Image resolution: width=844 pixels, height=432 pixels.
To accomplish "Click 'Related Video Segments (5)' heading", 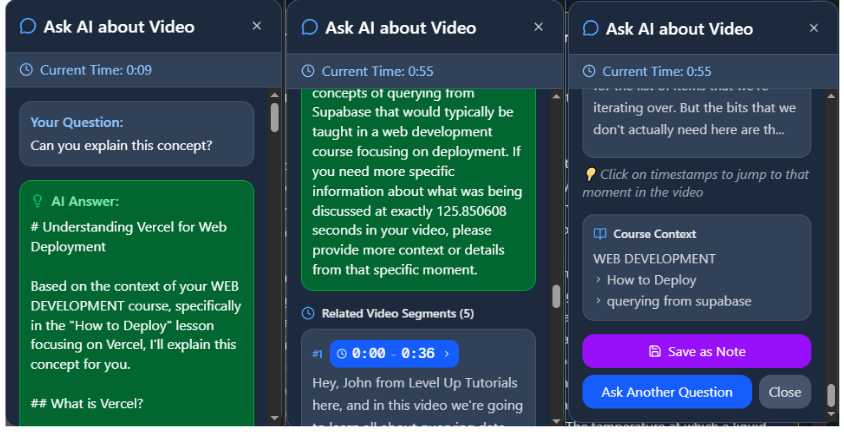I will point(398,313).
